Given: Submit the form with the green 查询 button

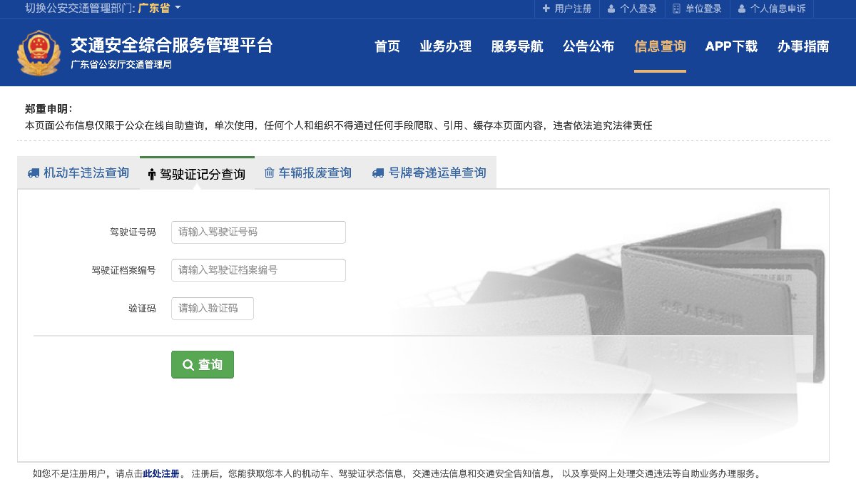Looking at the screenshot, I should (x=203, y=365).
